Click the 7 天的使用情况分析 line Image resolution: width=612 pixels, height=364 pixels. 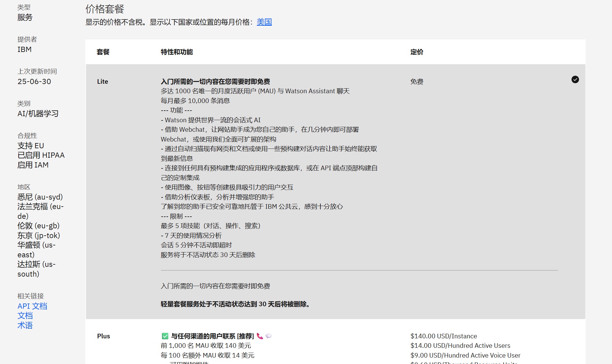(191, 236)
